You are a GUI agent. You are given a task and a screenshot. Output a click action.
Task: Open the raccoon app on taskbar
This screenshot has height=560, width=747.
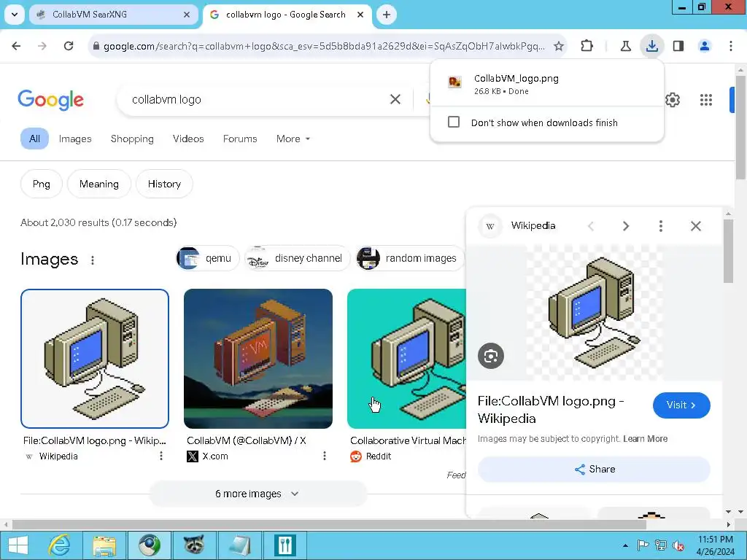[x=194, y=545]
